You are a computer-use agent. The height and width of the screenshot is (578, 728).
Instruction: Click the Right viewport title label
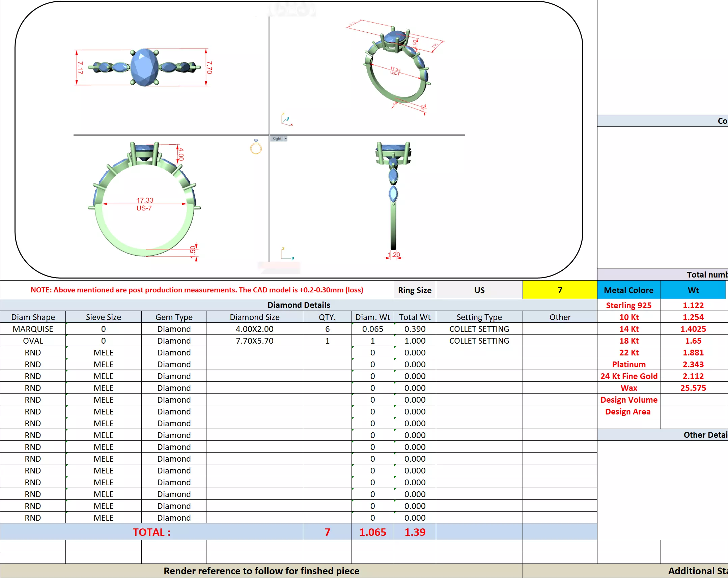pos(277,139)
